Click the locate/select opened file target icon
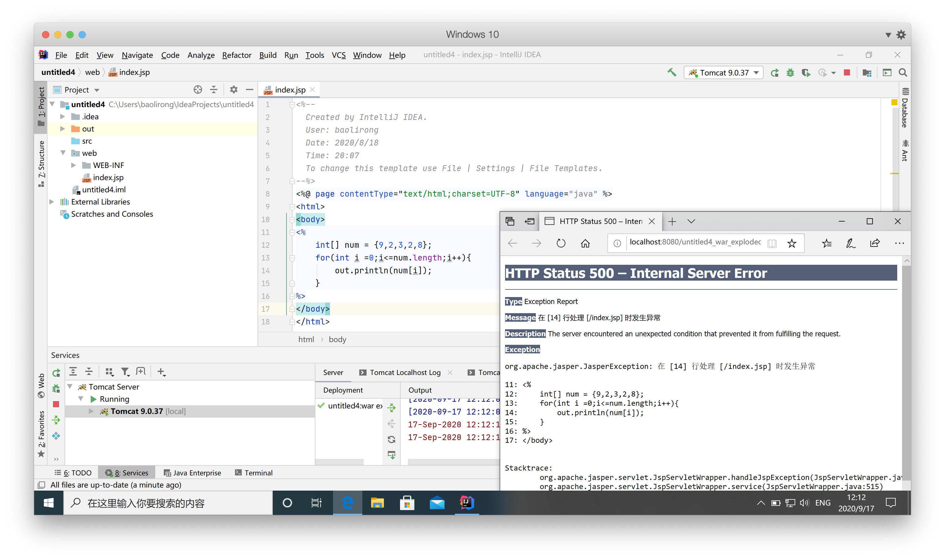Screen dimensions: 945x560 coord(198,89)
